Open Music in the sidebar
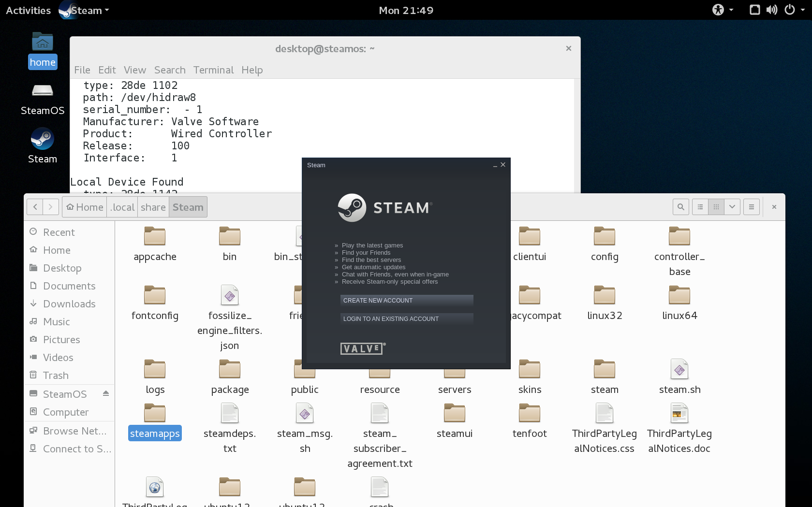The height and width of the screenshot is (507, 812). tap(69, 321)
